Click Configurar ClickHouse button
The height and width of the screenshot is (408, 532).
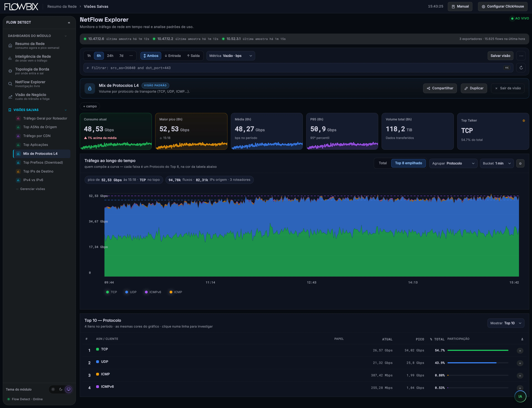click(x=503, y=7)
